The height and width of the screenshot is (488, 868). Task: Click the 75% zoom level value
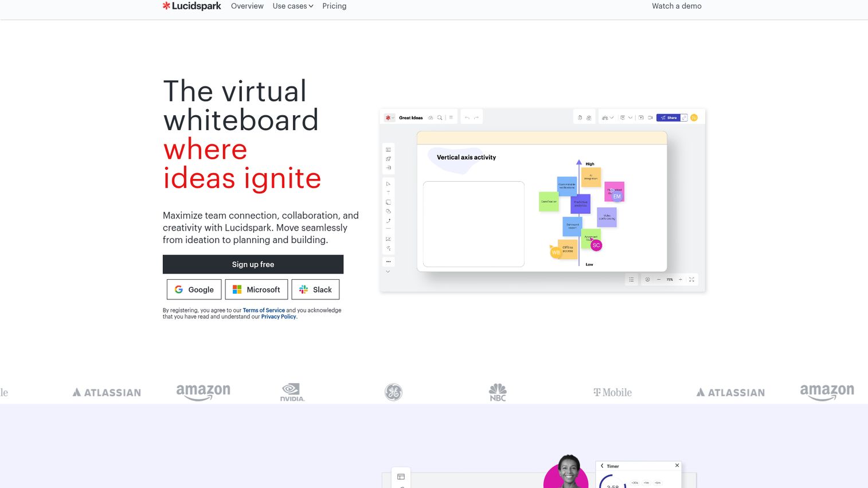pyautogui.click(x=670, y=279)
